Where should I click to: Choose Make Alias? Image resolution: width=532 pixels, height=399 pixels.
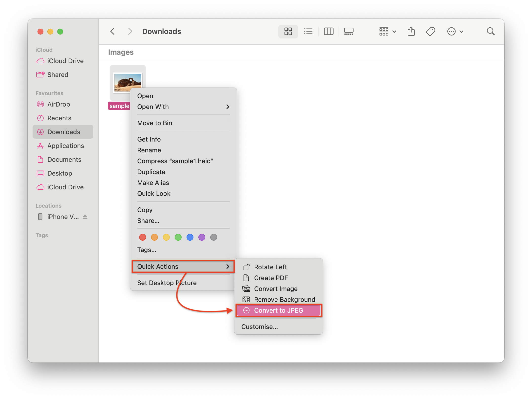click(x=184, y=183)
